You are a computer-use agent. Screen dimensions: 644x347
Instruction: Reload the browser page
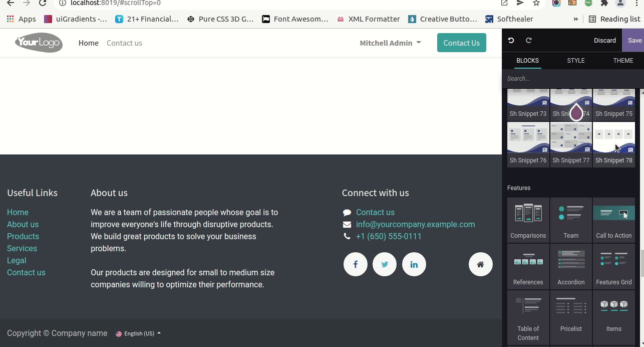[x=43, y=3]
